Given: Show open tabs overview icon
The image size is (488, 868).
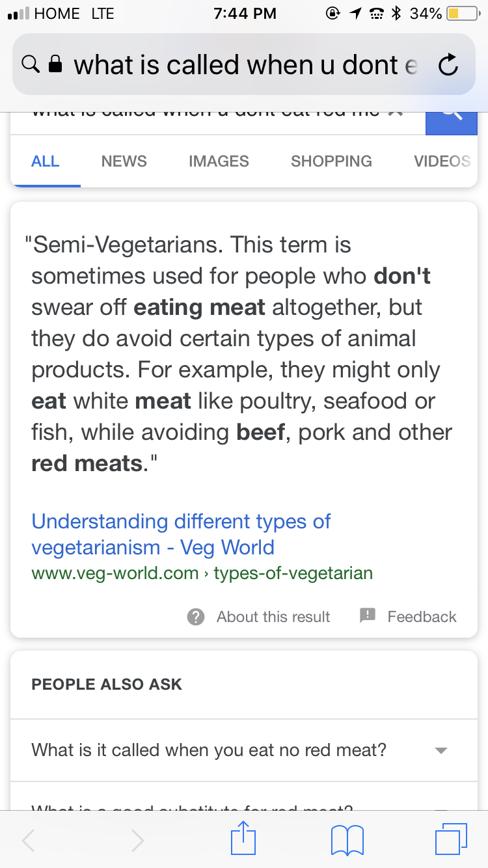Looking at the screenshot, I should click(451, 839).
